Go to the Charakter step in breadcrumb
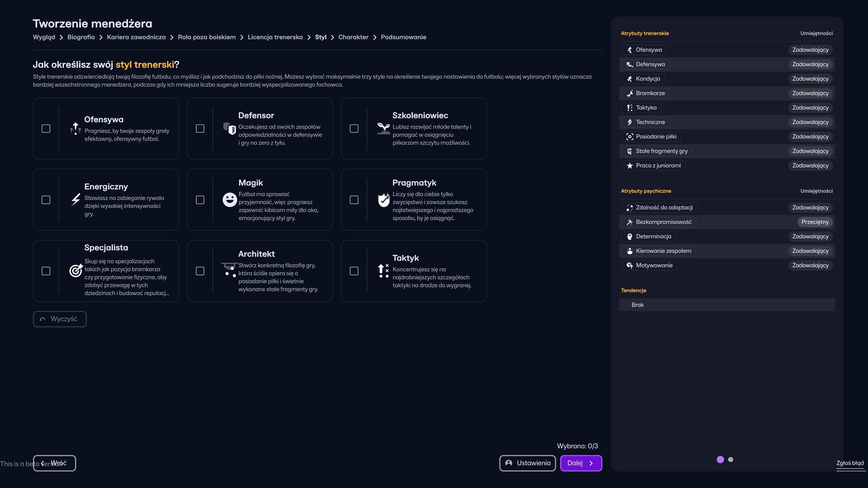The image size is (868, 488). [x=353, y=37]
